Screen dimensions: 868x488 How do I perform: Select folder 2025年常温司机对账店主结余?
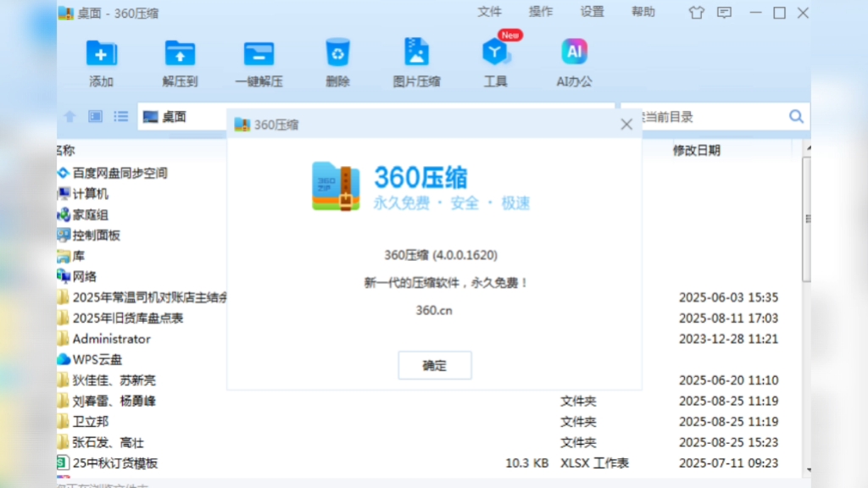[x=149, y=297]
